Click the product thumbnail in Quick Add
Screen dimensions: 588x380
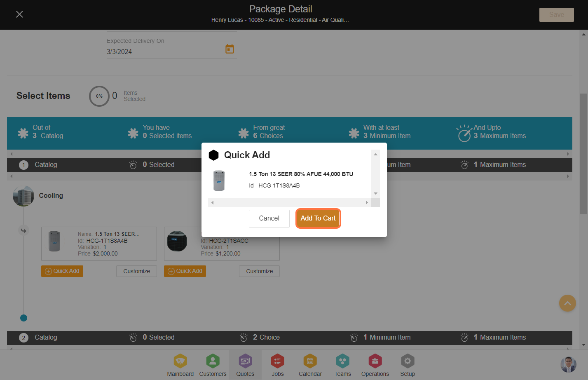(219, 181)
